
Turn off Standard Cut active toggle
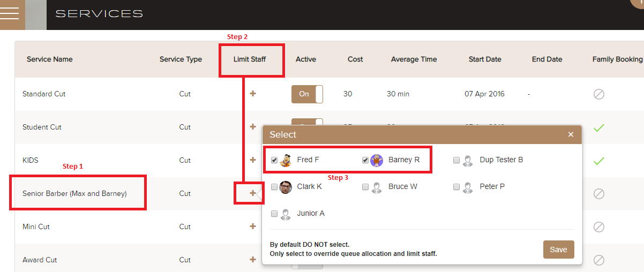point(307,94)
